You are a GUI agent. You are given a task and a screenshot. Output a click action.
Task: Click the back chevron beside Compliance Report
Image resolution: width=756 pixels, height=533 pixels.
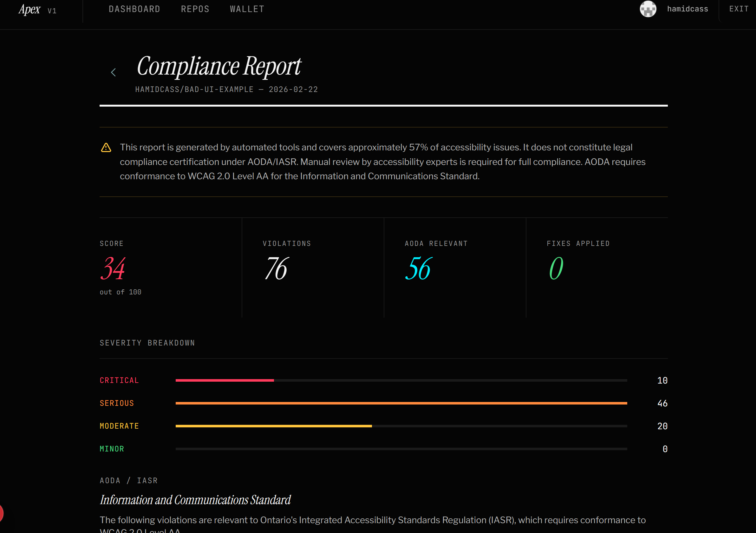coord(113,72)
